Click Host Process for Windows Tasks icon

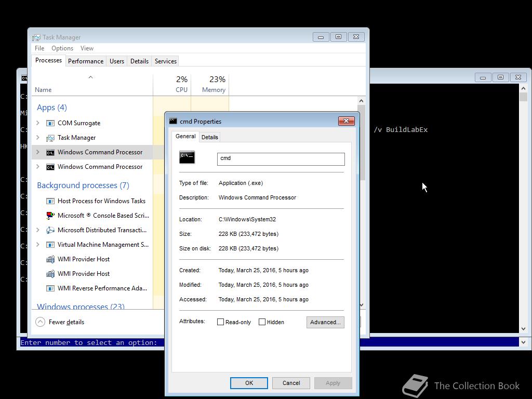[50, 201]
